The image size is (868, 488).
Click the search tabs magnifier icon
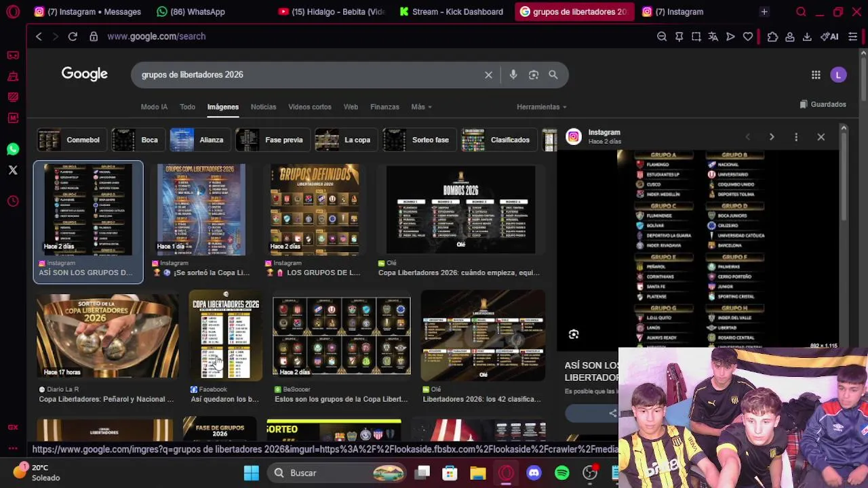[x=801, y=12]
